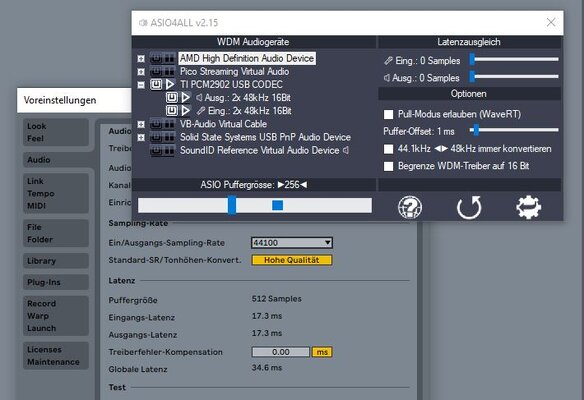The height and width of the screenshot is (400, 584).
Task: Select AMD High Definition Audio Device entry
Action: pyautogui.click(x=247, y=58)
